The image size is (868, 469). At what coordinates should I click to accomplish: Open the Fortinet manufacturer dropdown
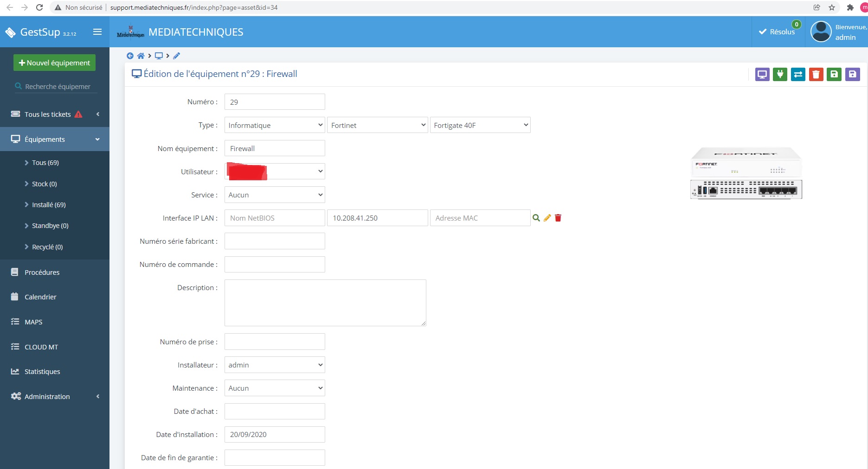click(378, 125)
